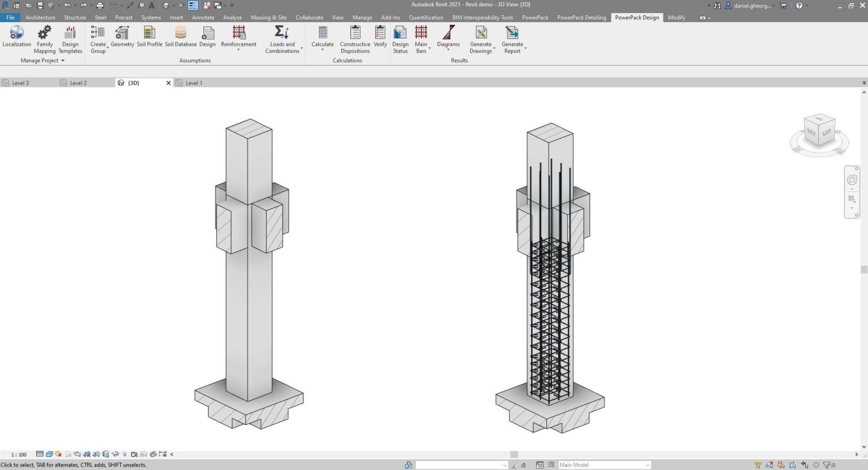Expand the Manage Project panel dropdown

pos(62,60)
